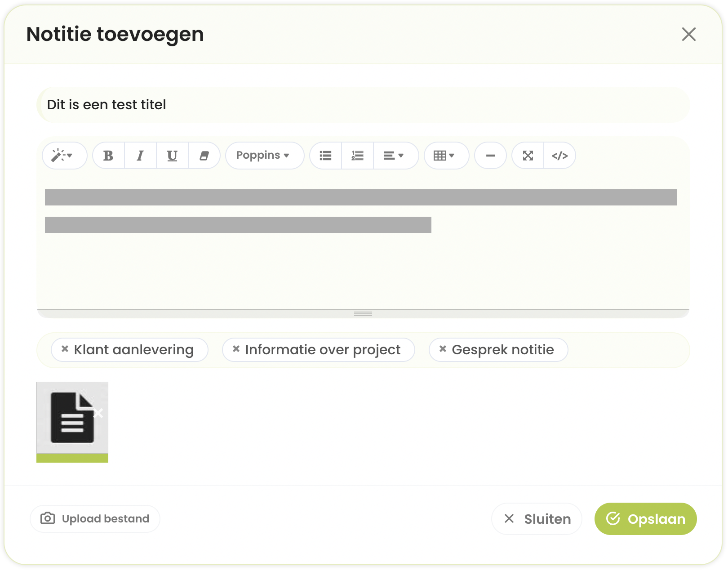Expand the paragraph alignment dropdown
This screenshot has height=571, width=728.
(x=394, y=156)
